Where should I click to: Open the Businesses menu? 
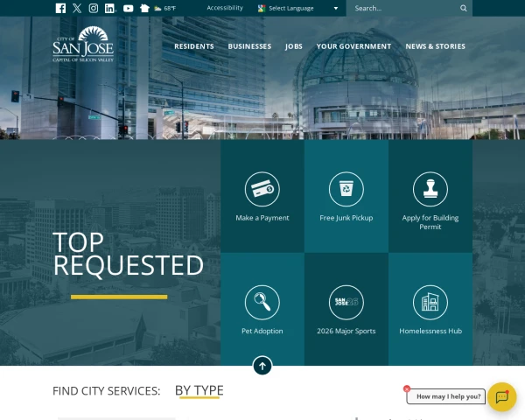(249, 46)
